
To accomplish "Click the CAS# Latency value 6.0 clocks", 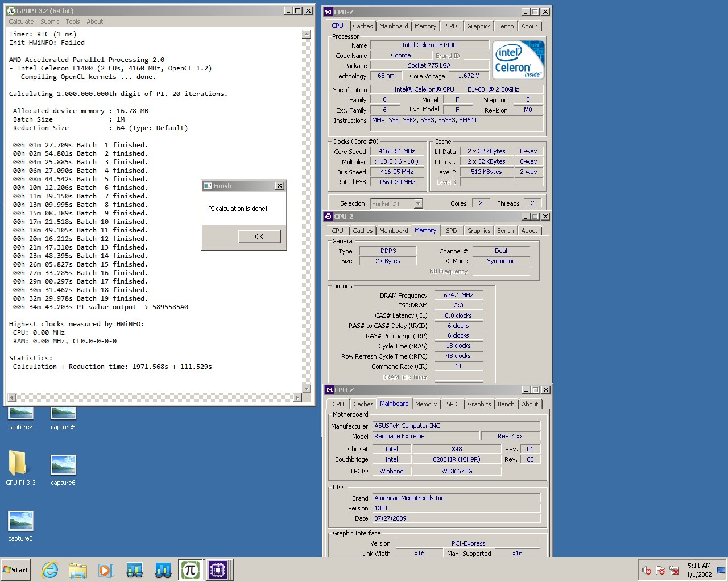I will pyautogui.click(x=458, y=315).
